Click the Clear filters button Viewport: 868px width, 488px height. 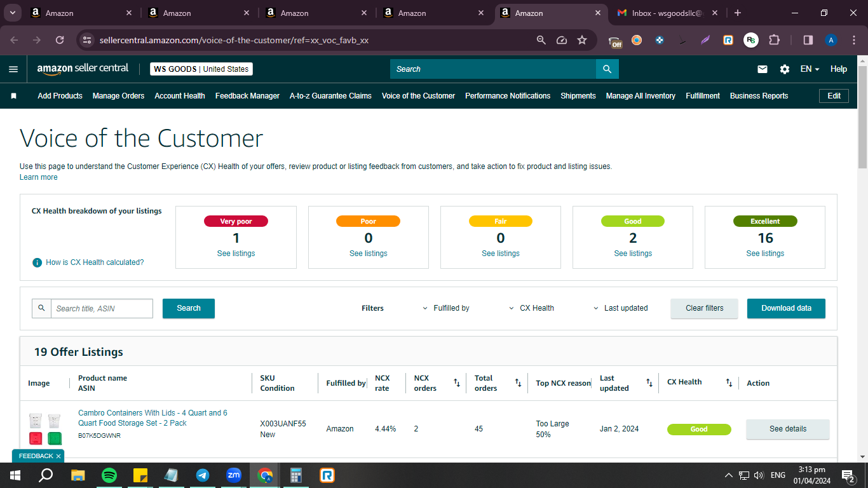click(x=705, y=308)
